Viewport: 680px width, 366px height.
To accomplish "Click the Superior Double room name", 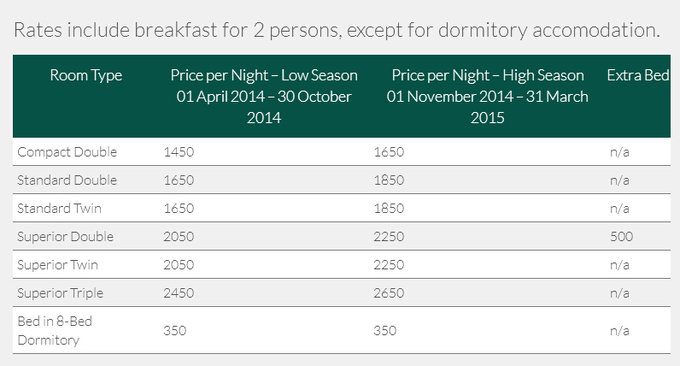I will (65, 236).
